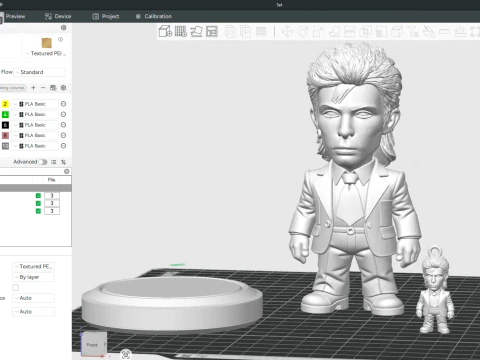
Task: Click the gray filament 10 color swatch
Action: coord(5,146)
